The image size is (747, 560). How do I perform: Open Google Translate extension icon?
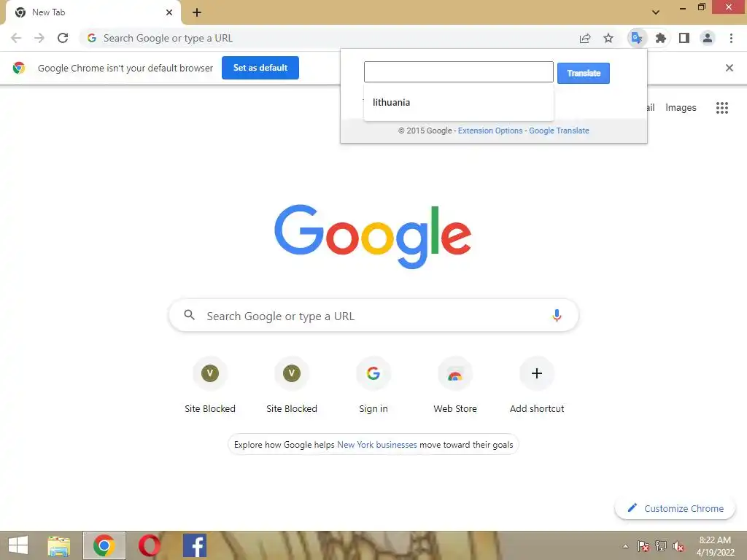(637, 38)
